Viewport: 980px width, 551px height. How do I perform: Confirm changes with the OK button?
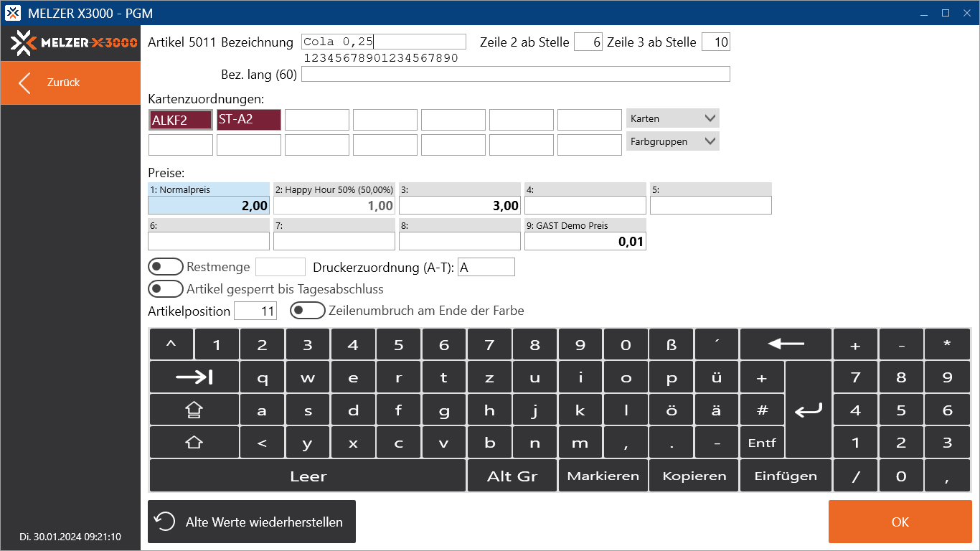[900, 522]
